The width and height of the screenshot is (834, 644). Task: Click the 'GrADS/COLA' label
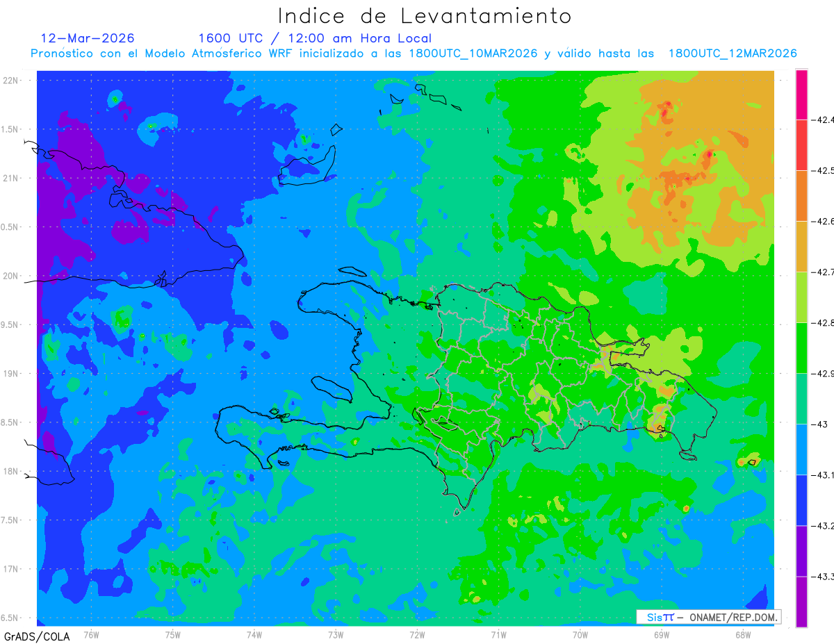37,636
